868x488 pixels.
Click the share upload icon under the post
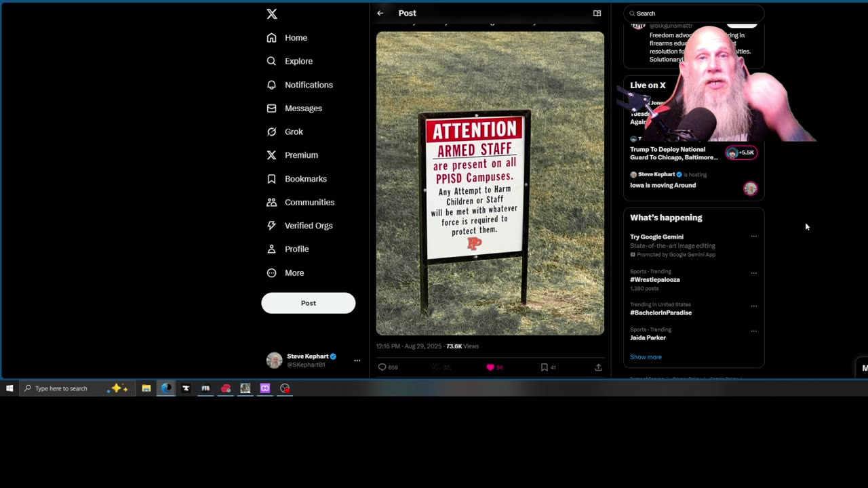coord(598,367)
